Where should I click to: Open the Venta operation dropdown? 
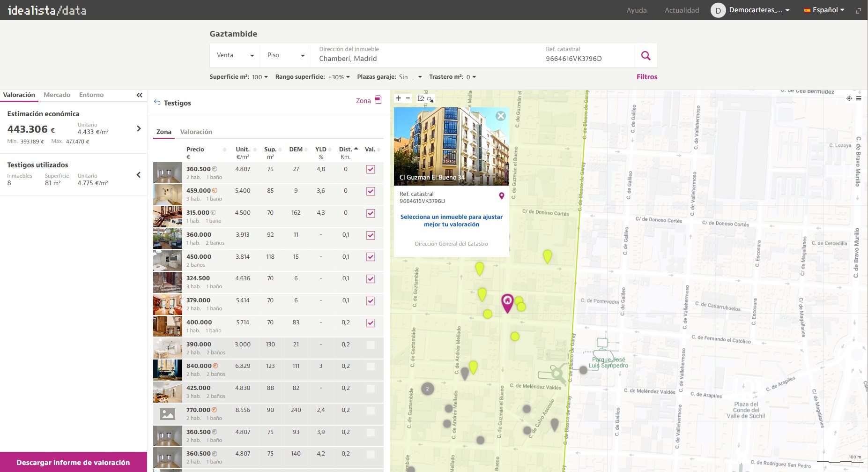(x=235, y=55)
